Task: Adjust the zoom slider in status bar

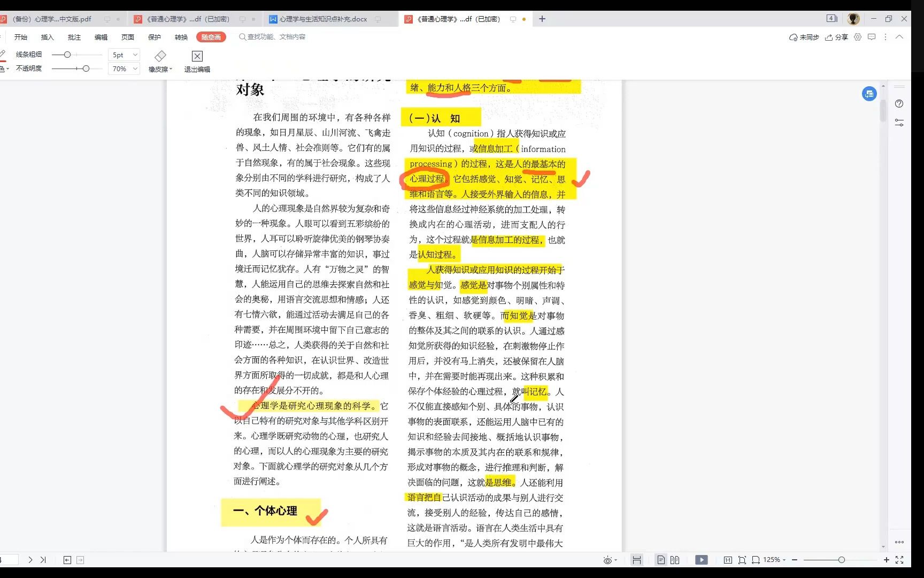Action: [x=841, y=560]
